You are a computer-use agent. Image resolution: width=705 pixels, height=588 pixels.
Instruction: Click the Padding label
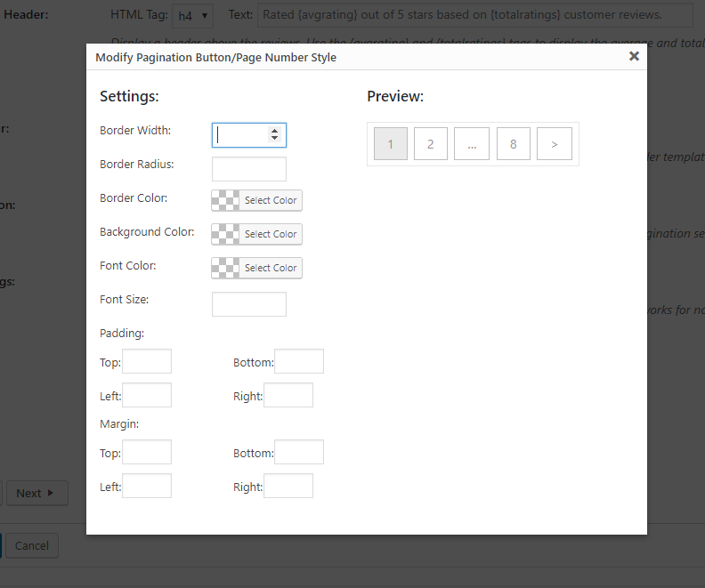pos(122,334)
